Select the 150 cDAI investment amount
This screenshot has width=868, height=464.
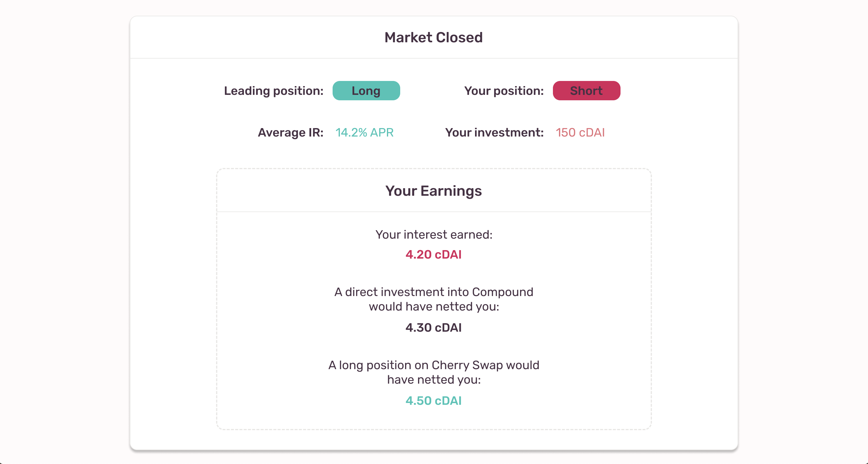(580, 133)
